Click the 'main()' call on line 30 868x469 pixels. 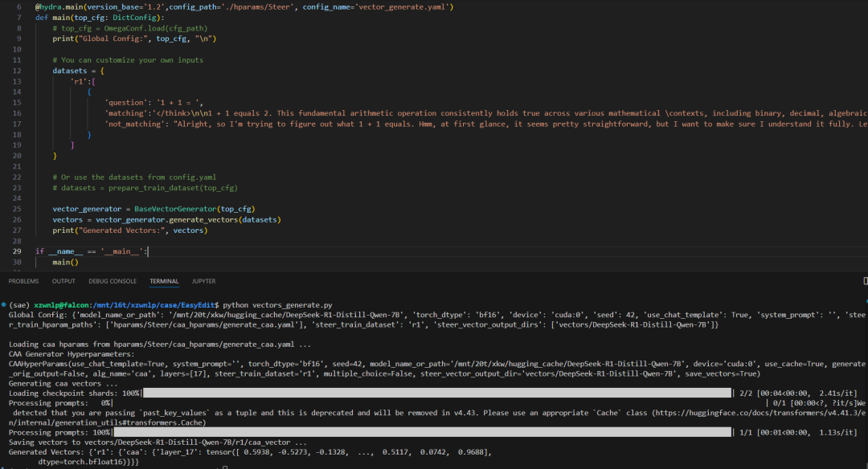pyautogui.click(x=65, y=262)
